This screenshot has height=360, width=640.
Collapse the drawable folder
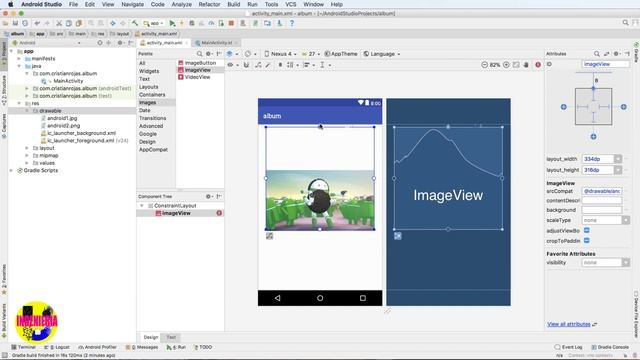27,111
